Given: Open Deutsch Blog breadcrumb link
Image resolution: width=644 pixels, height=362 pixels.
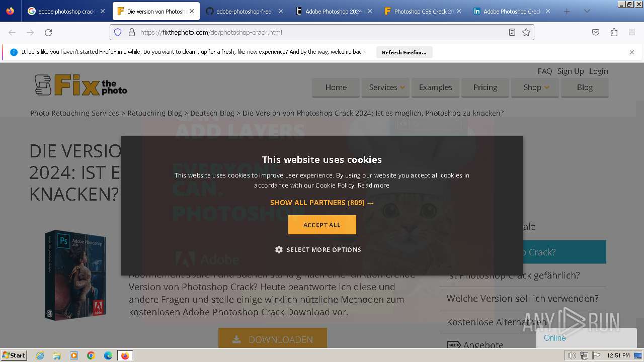Looking at the screenshot, I should pos(212,113).
